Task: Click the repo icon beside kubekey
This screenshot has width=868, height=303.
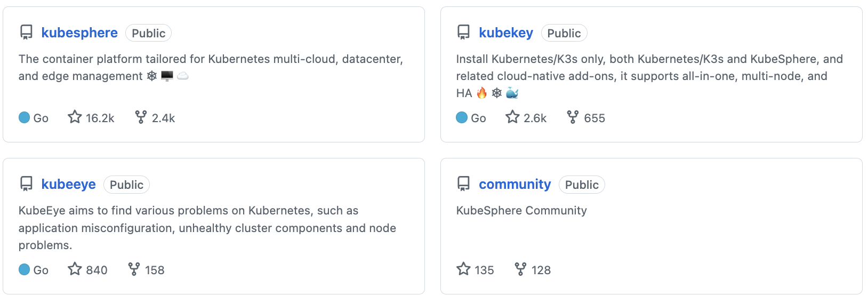Action: pos(464,33)
